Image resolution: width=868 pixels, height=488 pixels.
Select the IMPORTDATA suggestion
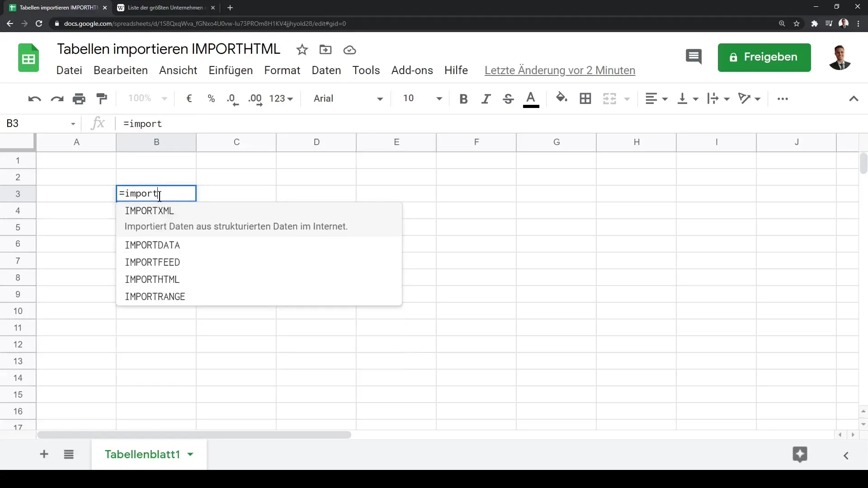coord(259,245)
